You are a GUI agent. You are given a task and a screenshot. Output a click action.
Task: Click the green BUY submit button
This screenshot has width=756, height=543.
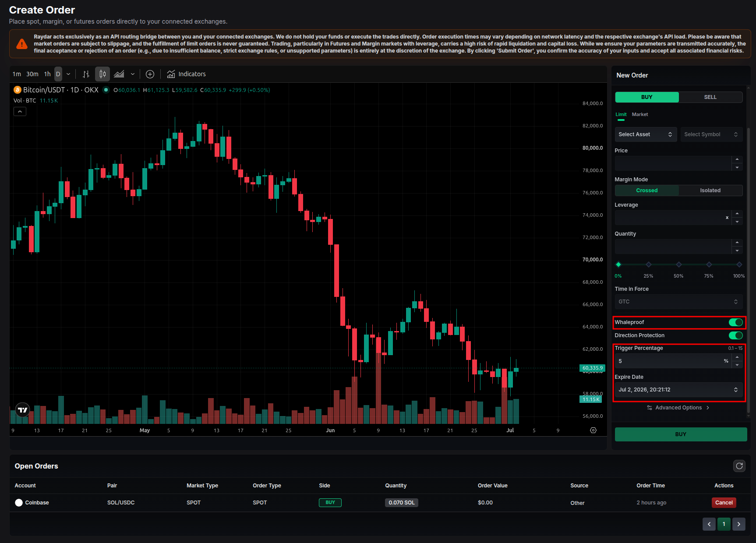[681, 434]
